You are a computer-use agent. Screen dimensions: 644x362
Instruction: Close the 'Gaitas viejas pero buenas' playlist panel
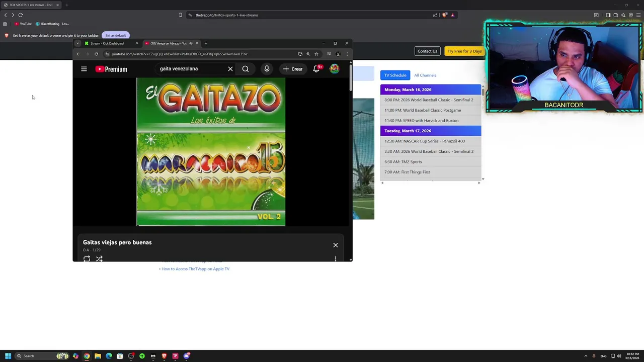[336, 245]
